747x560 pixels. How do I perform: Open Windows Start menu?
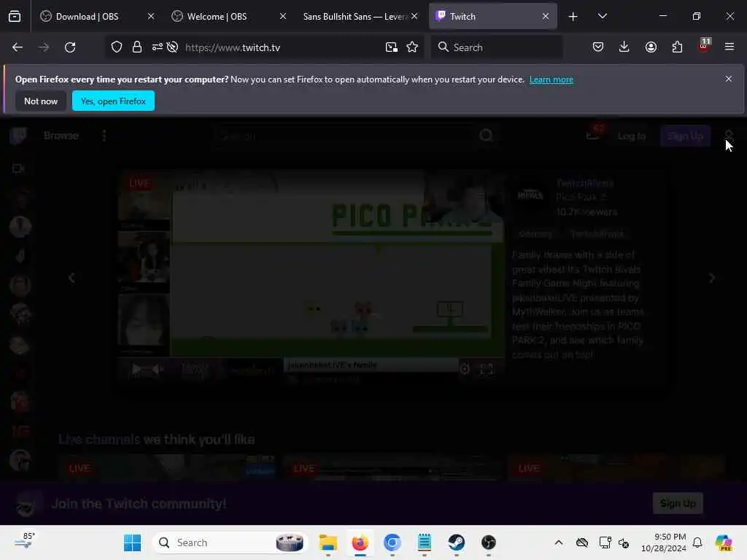pyautogui.click(x=132, y=542)
